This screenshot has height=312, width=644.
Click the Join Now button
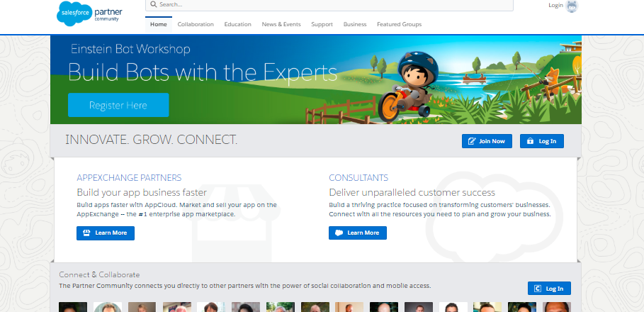click(487, 141)
